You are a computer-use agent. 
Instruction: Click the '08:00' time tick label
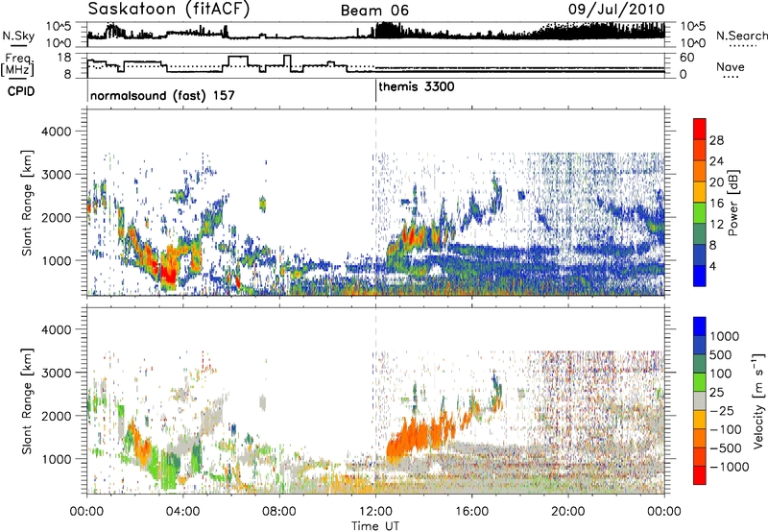[279, 512]
